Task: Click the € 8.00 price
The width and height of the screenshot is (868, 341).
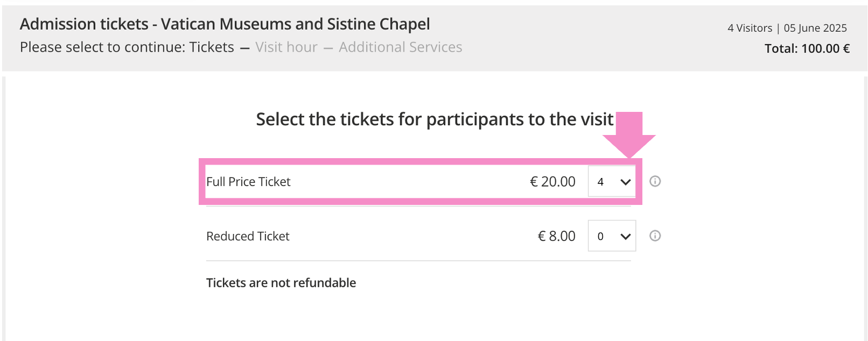Action: coord(556,236)
